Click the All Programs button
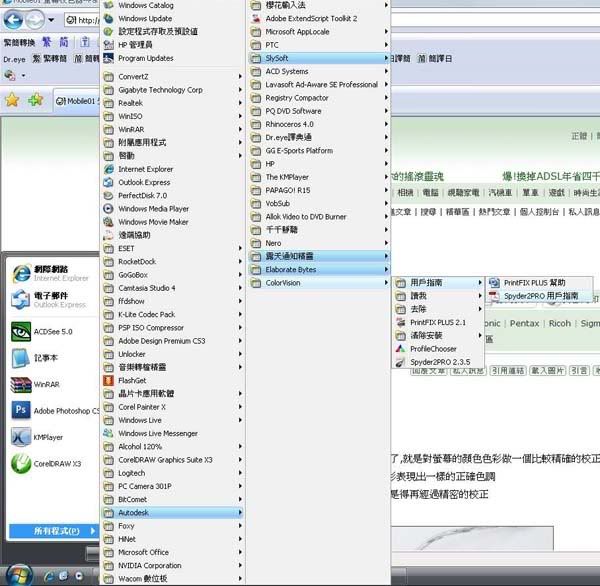600x586 pixels. pyautogui.click(x=54, y=531)
